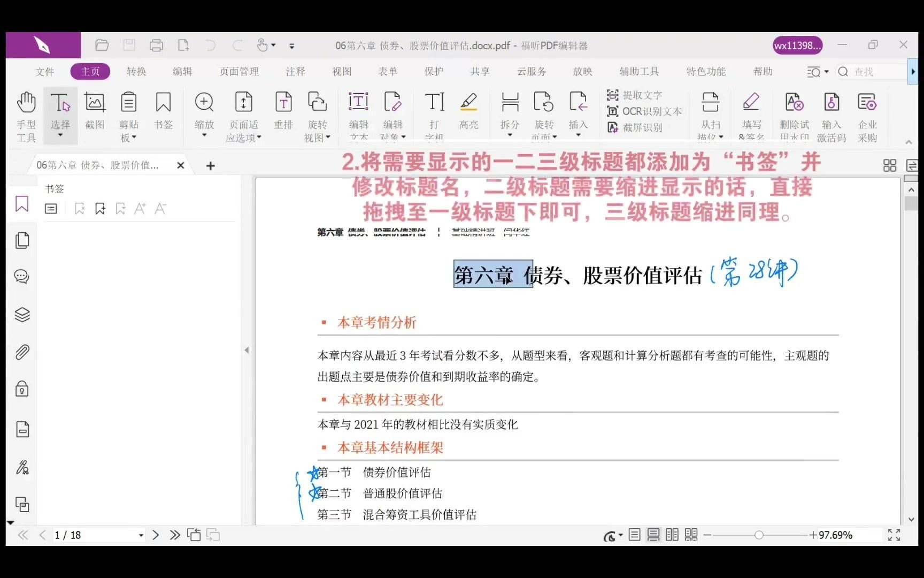Click the delete bookmark icon
The width and height of the screenshot is (924, 578).
(x=80, y=209)
